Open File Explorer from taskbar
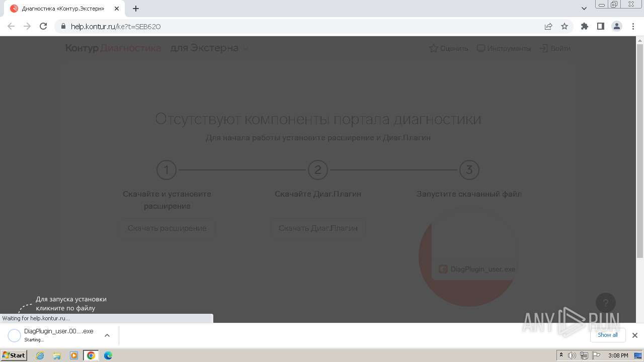 (57, 355)
